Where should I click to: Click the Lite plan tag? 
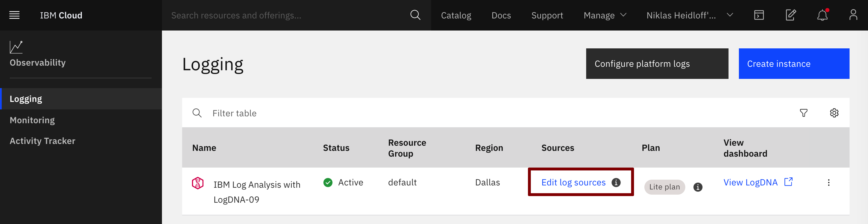click(x=664, y=187)
